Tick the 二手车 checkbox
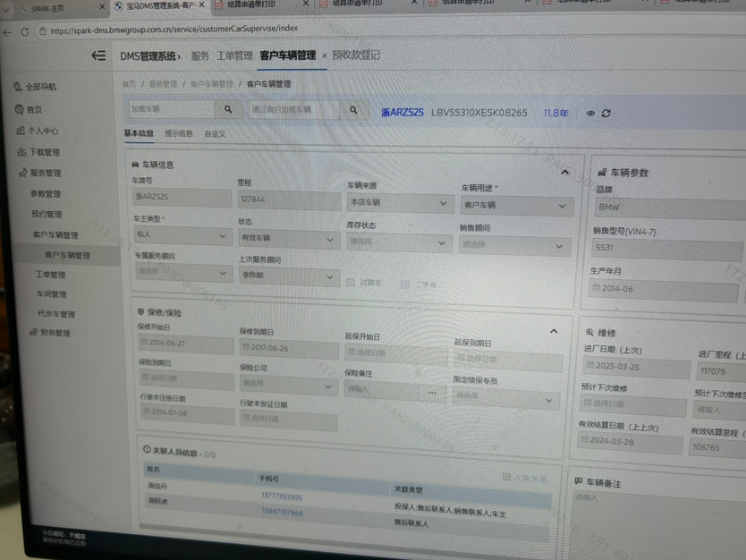The width and height of the screenshot is (746, 560). 405,284
